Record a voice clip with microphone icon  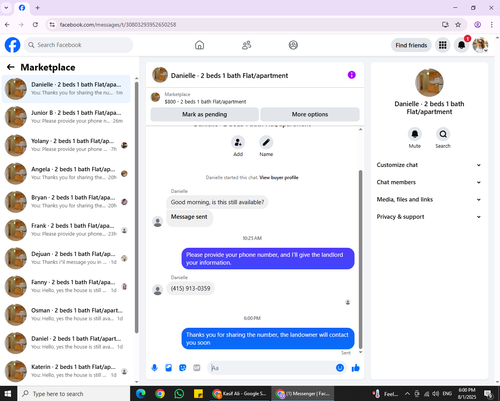click(x=154, y=368)
